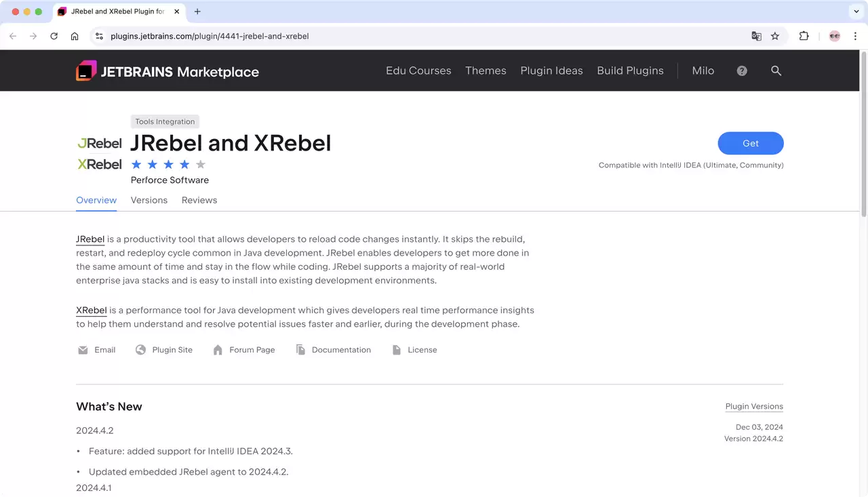Click the Google Translate icon in address bar

[757, 36]
